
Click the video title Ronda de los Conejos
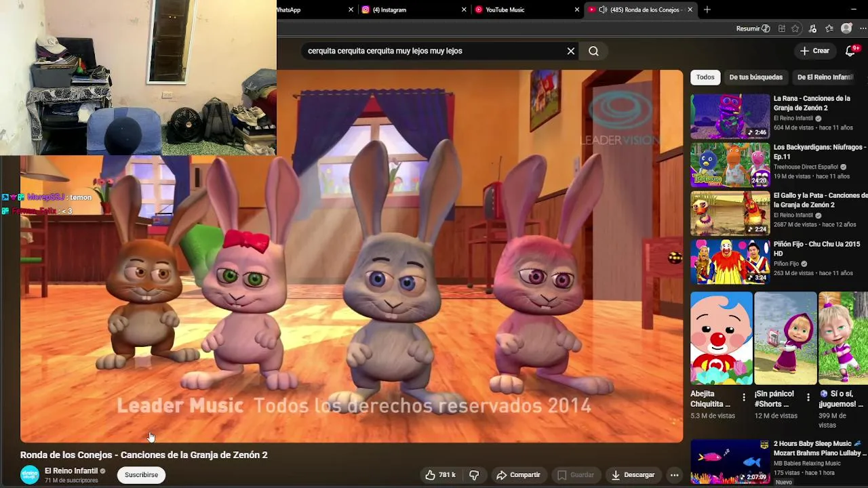144,455
